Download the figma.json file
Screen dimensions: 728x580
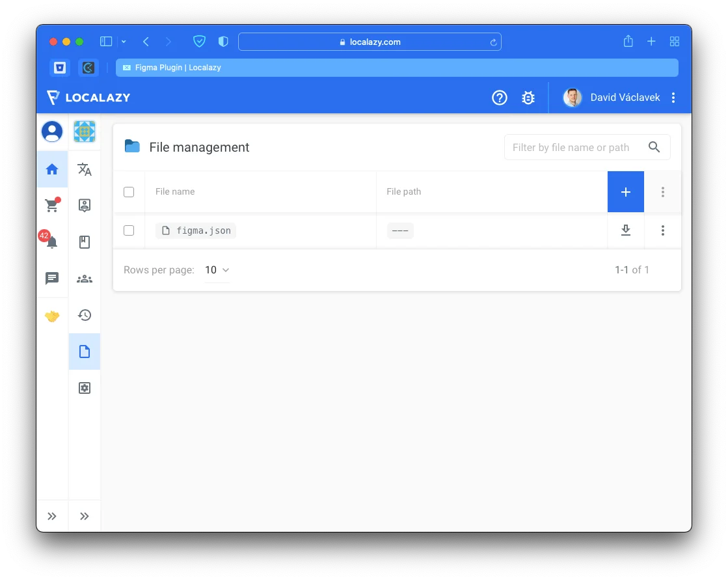click(x=625, y=230)
